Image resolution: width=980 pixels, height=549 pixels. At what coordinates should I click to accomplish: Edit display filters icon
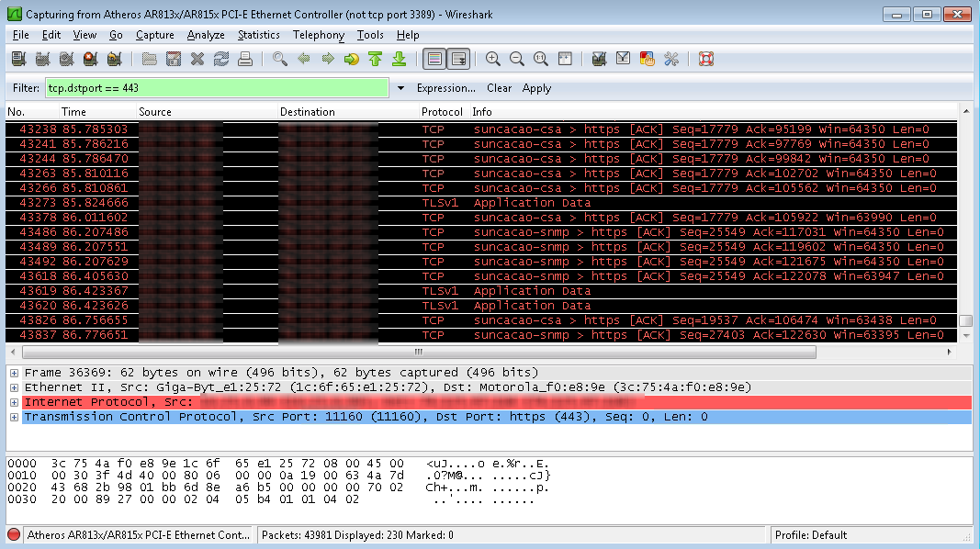tap(623, 59)
